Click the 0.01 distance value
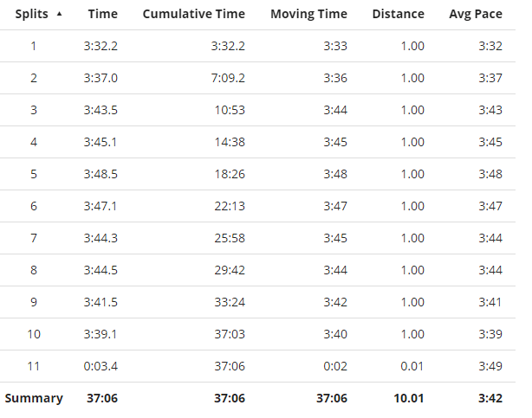 412,366
